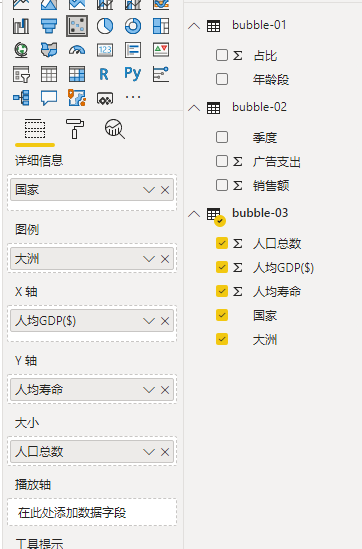Open more visuals ellipsis menu
The image size is (362, 549).
(133, 97)
